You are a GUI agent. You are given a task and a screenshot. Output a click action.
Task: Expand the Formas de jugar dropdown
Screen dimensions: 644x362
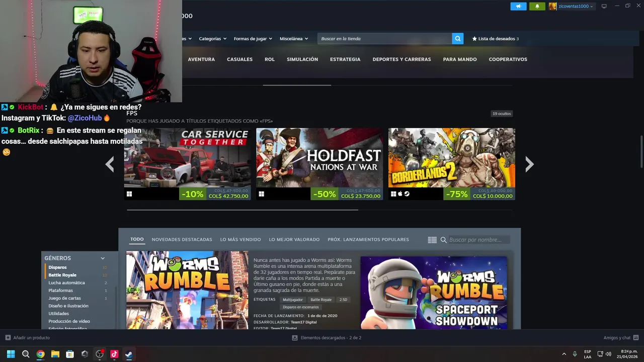[253, 39]
